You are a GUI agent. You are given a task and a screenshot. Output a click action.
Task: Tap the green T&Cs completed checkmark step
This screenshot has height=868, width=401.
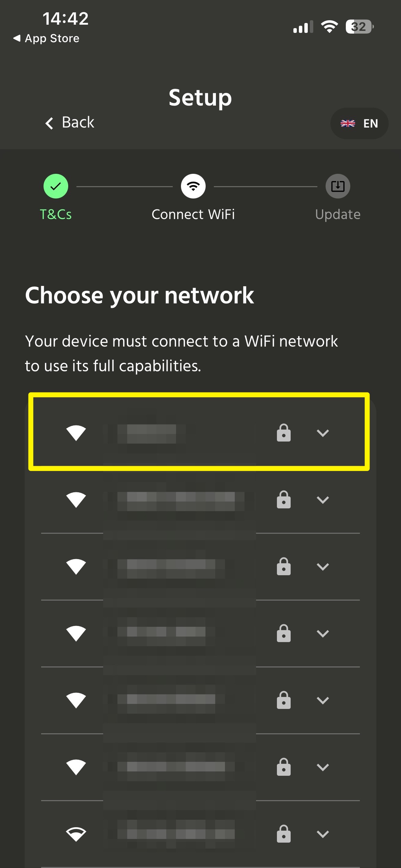[56, 186]
